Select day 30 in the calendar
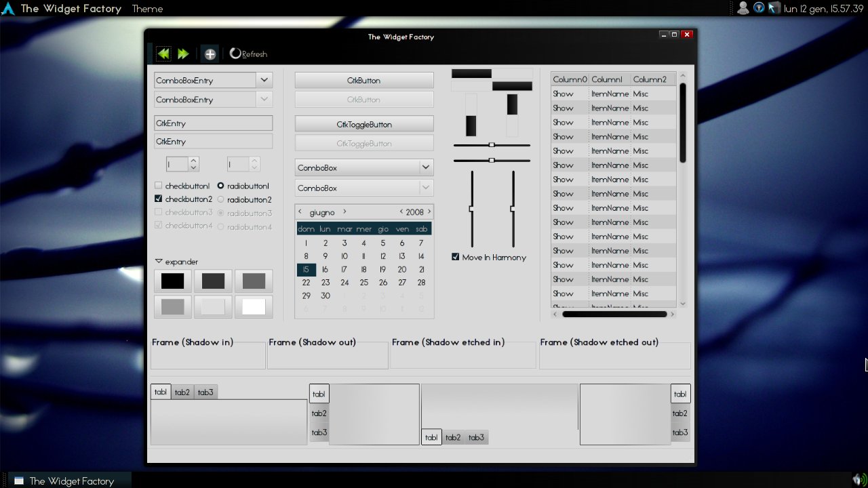This screenshot has height=488, width=868. point(325,296)
